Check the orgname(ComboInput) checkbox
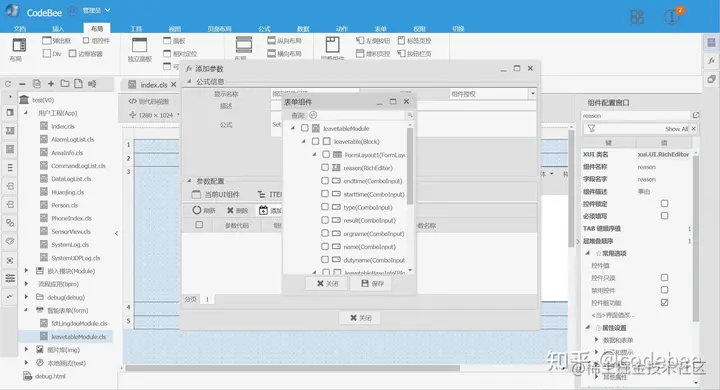 (x=325, y=233)
